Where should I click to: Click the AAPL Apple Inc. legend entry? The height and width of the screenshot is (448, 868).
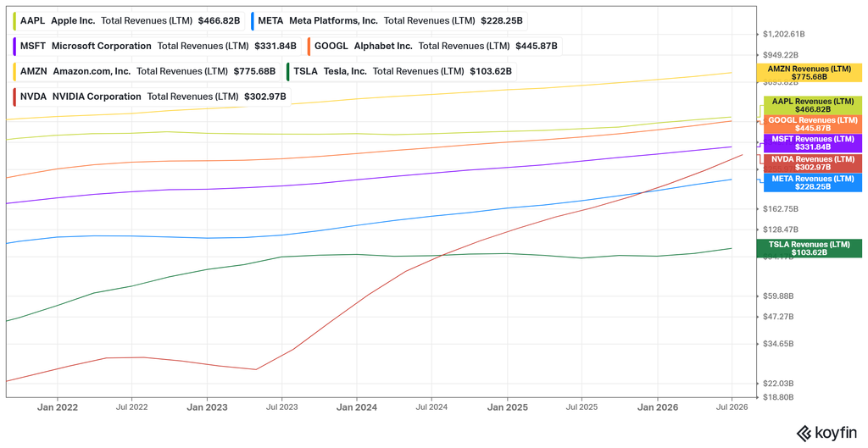pyautogui.click(x=127, y=21)
